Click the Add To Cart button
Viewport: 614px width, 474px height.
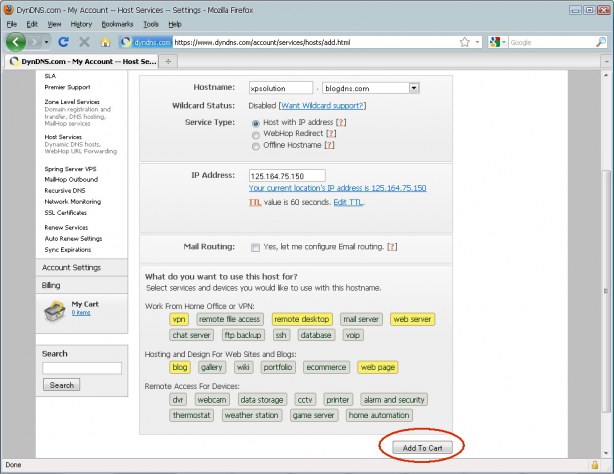422,448
